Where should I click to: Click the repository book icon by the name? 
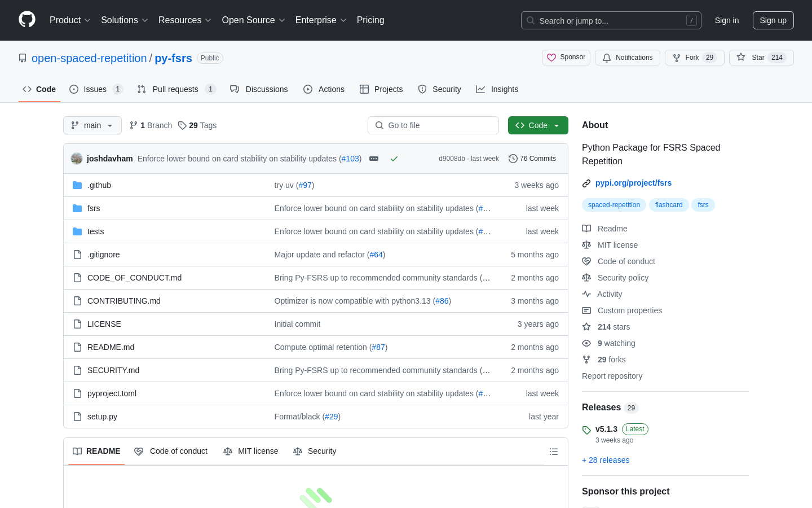(x=23, y=58)
